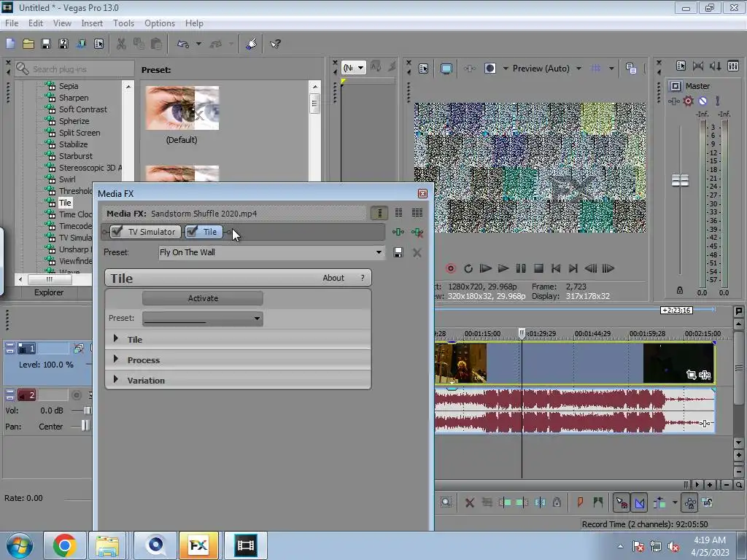747x560 pixels.
Task: Toggle Ignore Event Grouping icon
Action: [708, 502]
